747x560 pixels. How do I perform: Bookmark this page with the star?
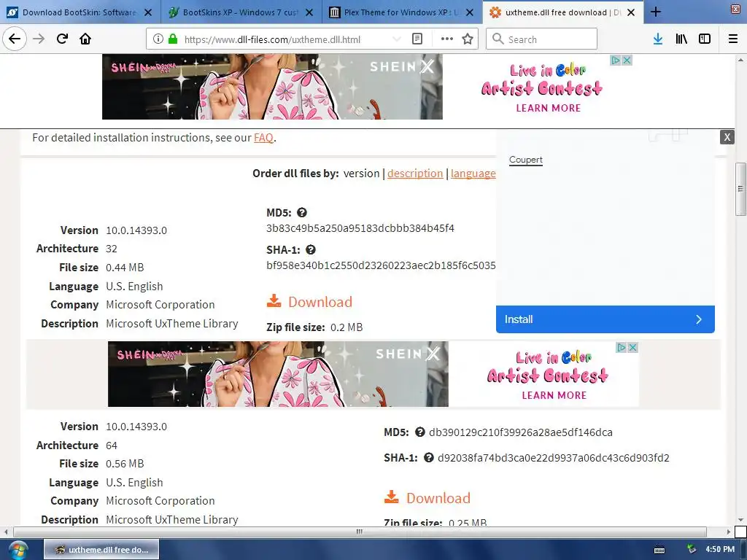click(468, 39)
